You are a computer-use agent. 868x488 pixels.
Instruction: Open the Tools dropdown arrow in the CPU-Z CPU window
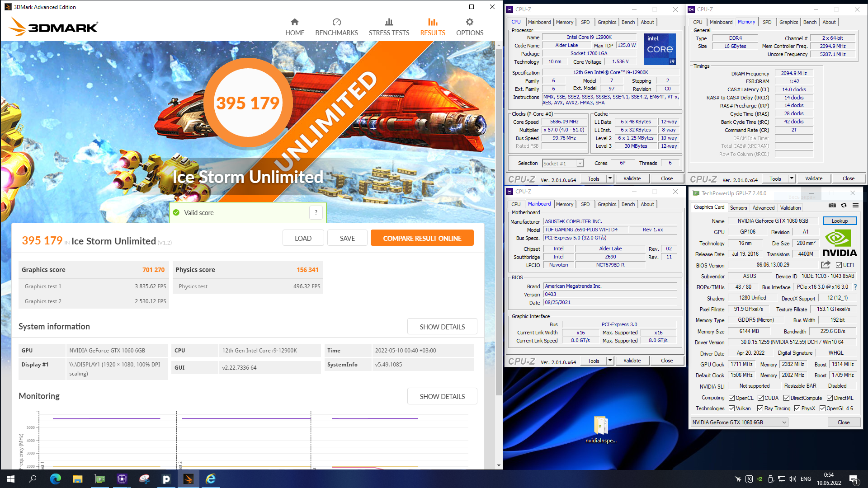pyautogui.click(x=609, y=178)
